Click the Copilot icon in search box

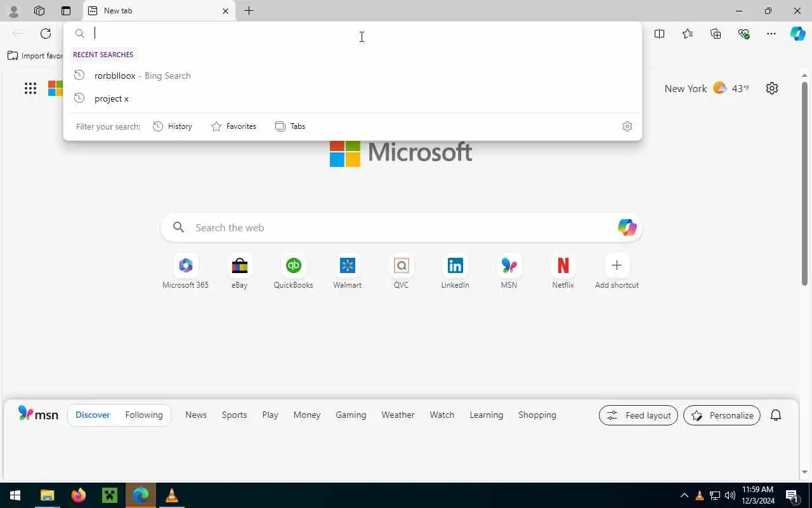point(627,227)
